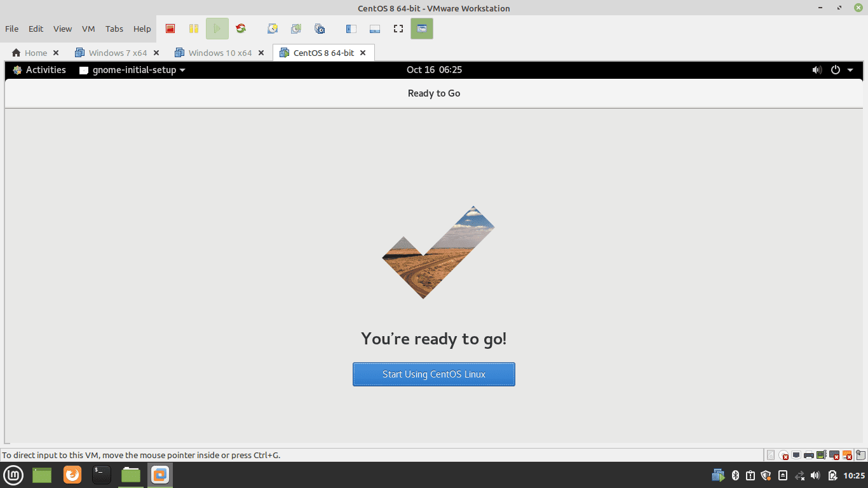The width and height of the screenshot is (868, 488).
Task: Open the Help menu
Action: coord(142,29)
